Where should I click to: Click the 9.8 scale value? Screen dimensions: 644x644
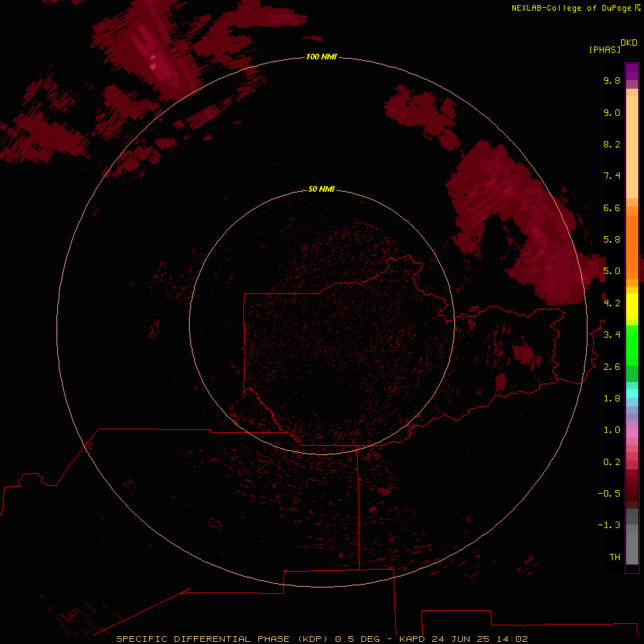[612, 80]
